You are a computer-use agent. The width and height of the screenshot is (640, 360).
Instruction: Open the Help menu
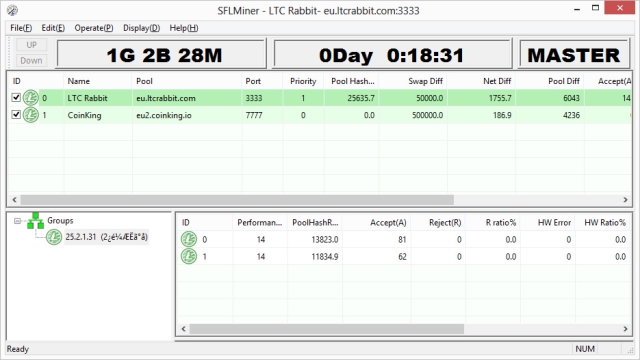tap(184, 28)
